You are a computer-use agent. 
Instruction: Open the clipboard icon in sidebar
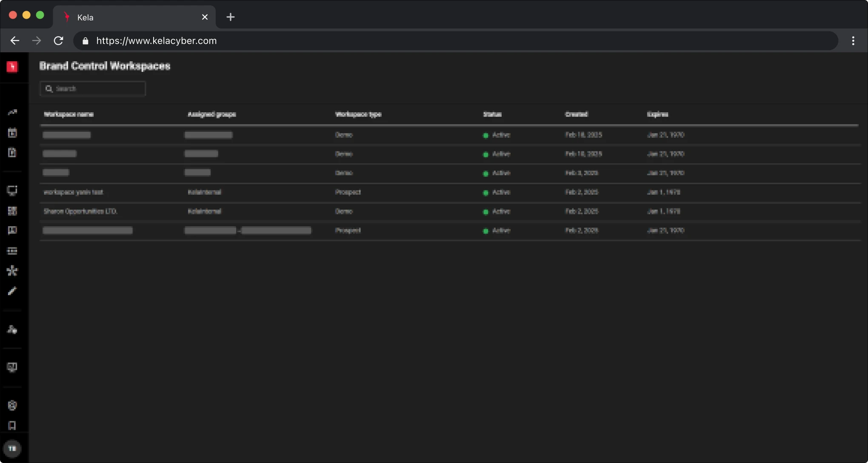[x=12, y=153]
